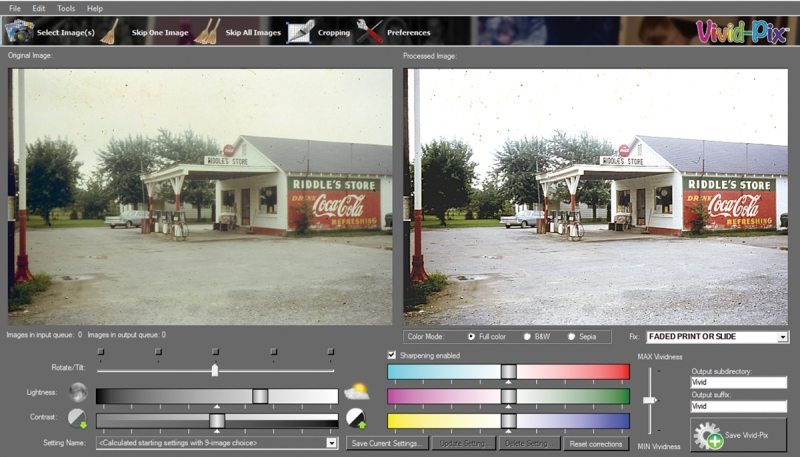Click the Processed Image preview
This screenshot has height=457, width=800.
click(x=595, y=197)
